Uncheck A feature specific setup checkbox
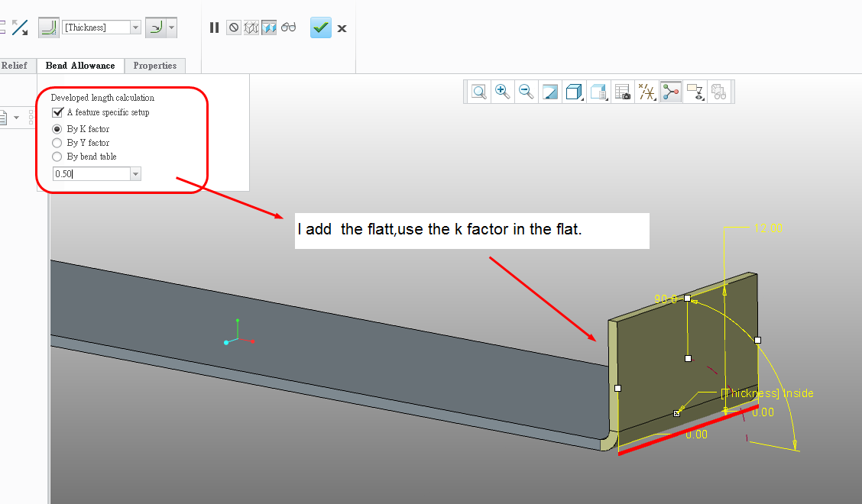 [x=58, y=113]
